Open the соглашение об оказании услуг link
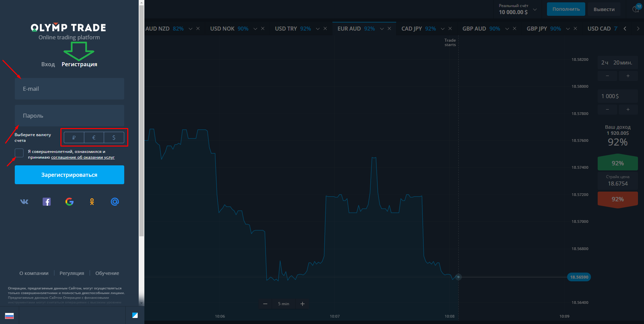The width and height of the screenshot is (644, 324). tap(83, 157)
